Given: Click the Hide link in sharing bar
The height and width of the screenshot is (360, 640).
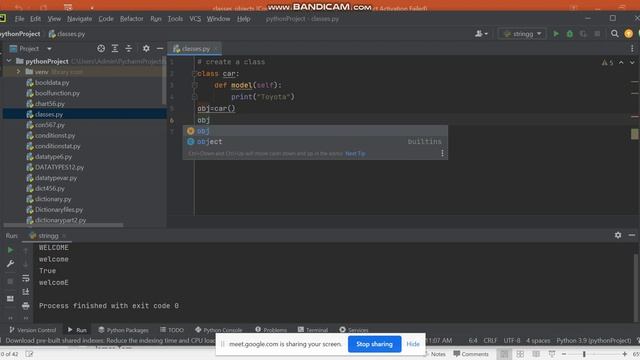Looking at the screenshot, I should coord(413,344).
